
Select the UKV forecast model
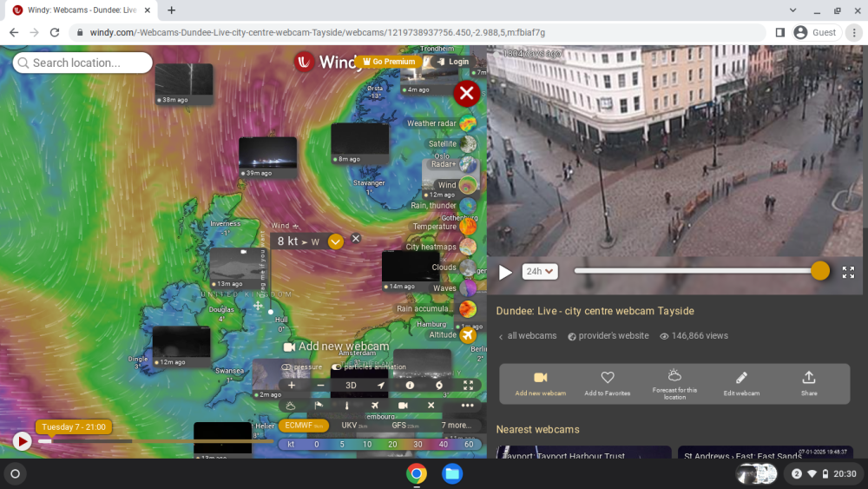(354, 426)
